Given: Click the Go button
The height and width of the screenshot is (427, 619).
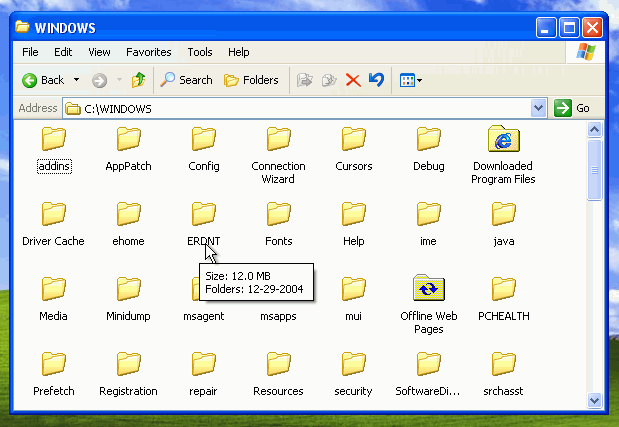Looking at the screenshot, I should coord(572,108).
